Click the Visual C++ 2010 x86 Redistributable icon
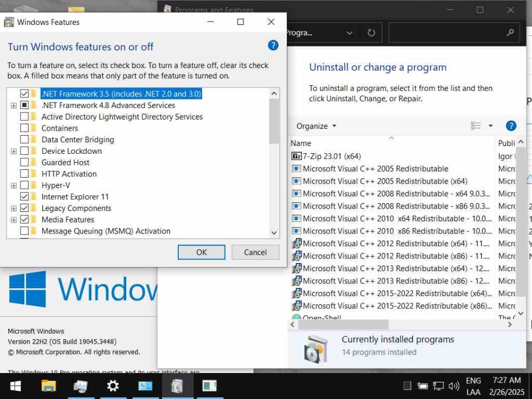 tap(296, 231)
